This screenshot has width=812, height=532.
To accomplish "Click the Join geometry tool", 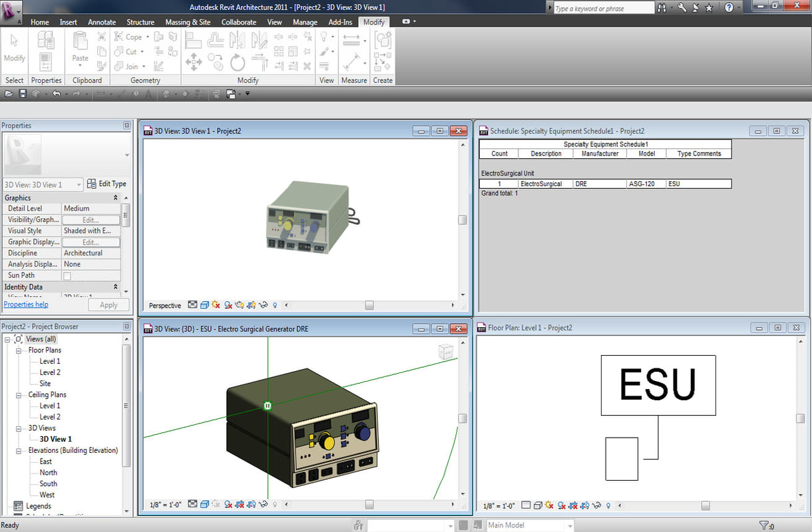I will pyautogui.click(x=132, y=66).
